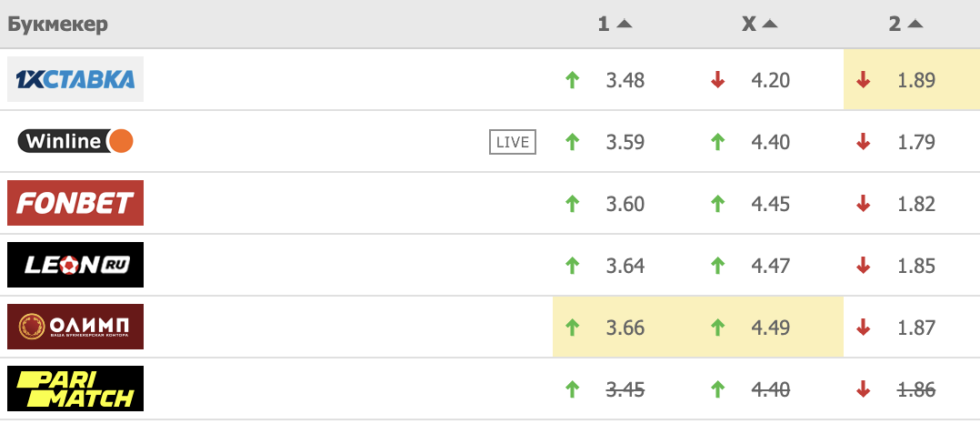
Task: Click the LIVE badge next to Winline
Action: click(x=513, y=142)
